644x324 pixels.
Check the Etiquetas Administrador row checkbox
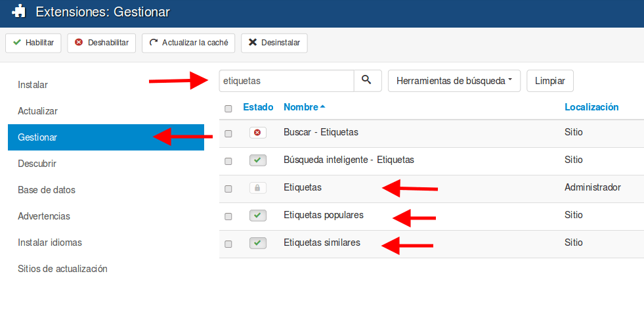[228, 189]
